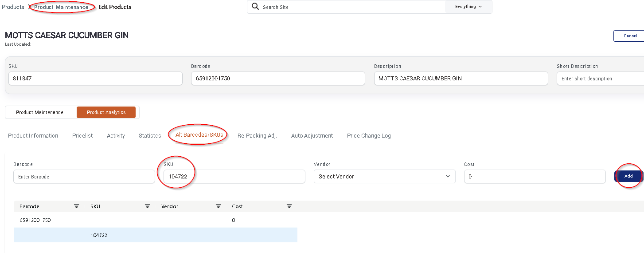Viewport: 644px width, 253px height.
Task: Click the top SKU field 811847
Action: click(x=95, y=79)
